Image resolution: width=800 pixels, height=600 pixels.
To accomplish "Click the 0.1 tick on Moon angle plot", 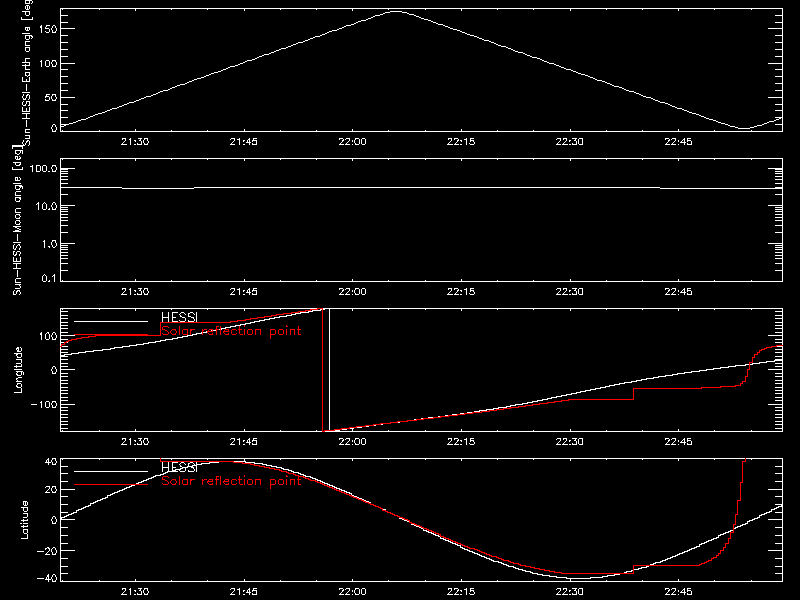I will (x=49, y=279).
